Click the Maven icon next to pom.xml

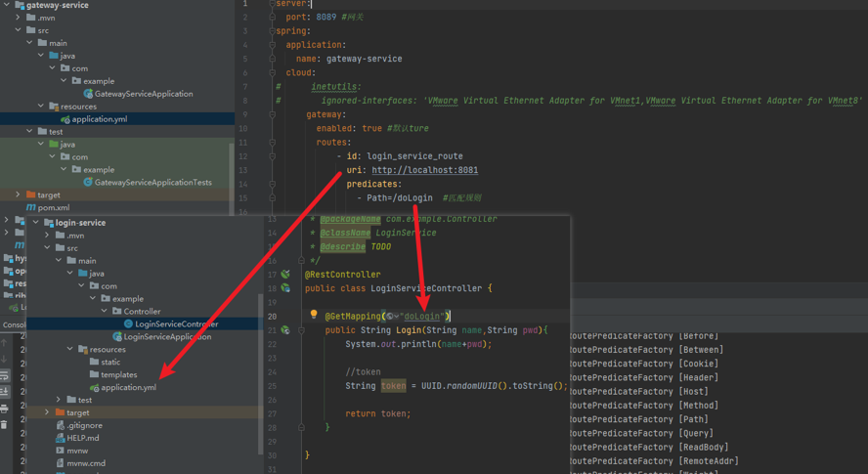[31, 207]
